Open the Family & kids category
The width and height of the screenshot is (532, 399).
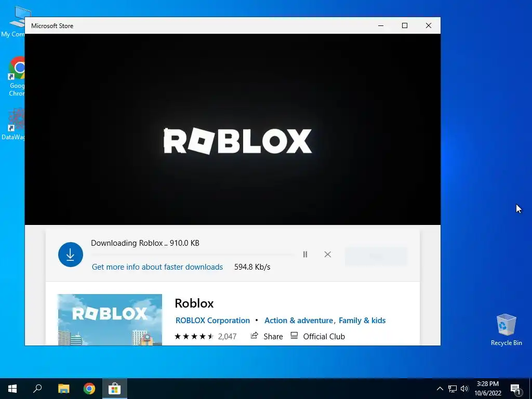pyautogui.click(x=362, y=320)
